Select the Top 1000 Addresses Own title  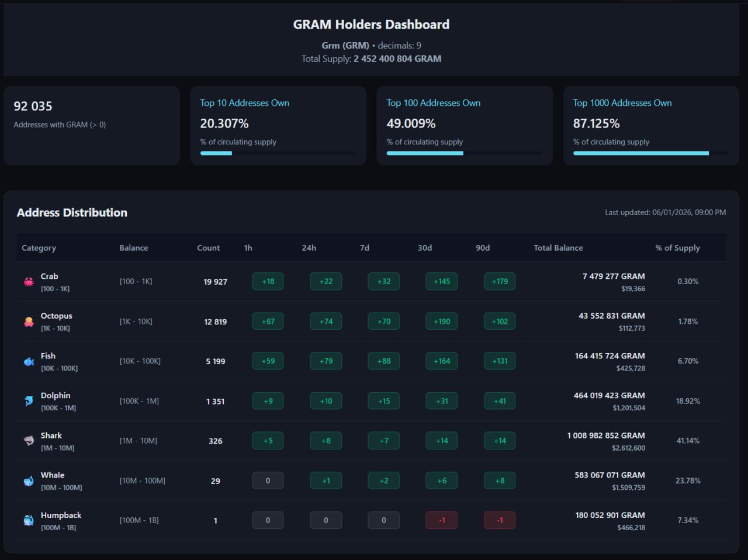(x=622, y=103)
